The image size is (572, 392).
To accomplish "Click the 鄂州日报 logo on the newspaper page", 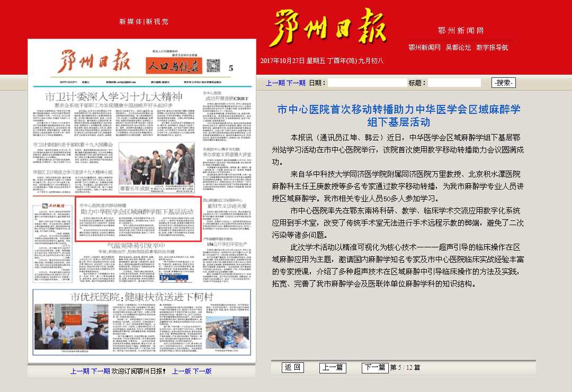I will point(95,61).
